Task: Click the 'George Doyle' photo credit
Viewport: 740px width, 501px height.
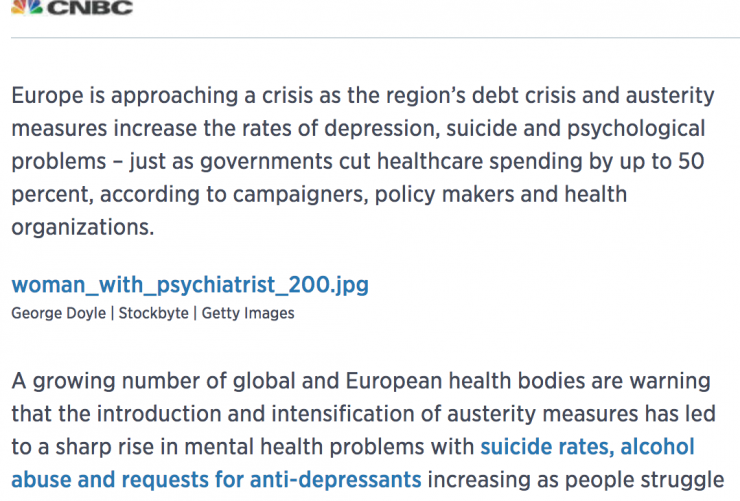Action: click(59, 313)
